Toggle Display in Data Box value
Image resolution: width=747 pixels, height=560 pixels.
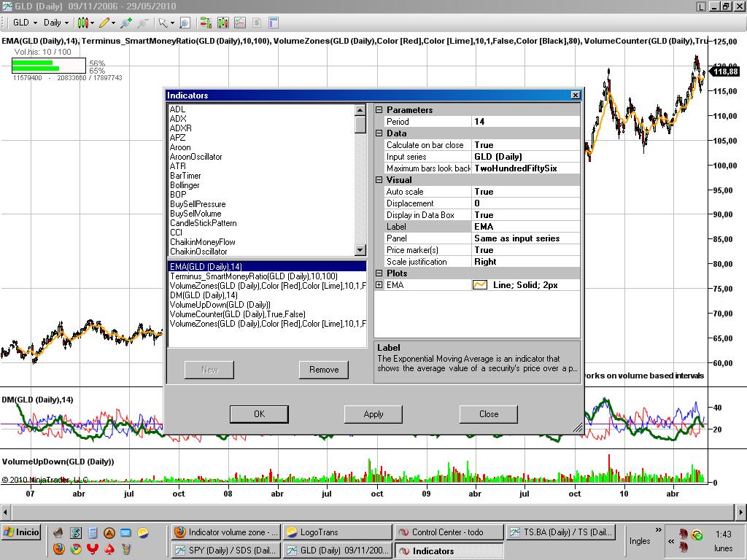[x=525, y=215]
